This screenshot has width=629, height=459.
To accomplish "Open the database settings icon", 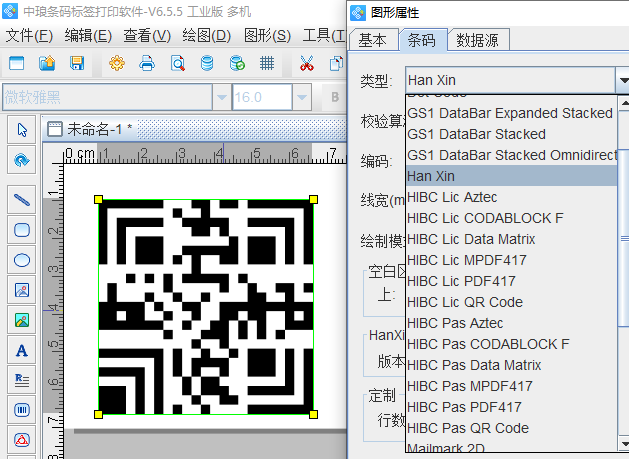I will tap(207, 63).
